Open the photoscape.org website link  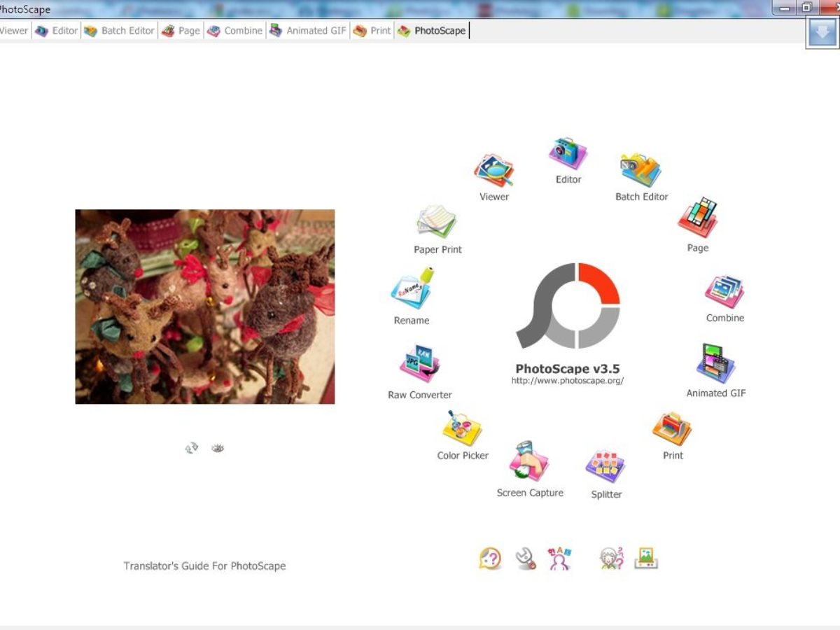point(568,381)
